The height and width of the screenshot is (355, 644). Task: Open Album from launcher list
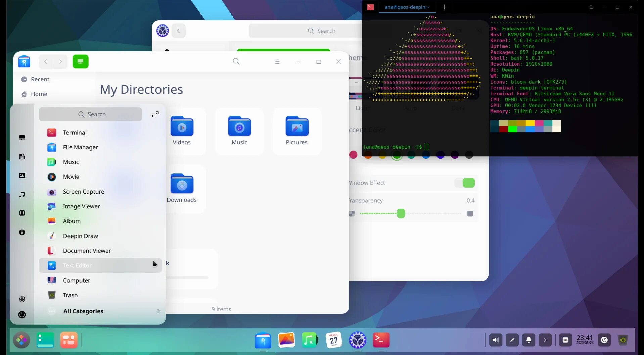click(x=100, y=221)
